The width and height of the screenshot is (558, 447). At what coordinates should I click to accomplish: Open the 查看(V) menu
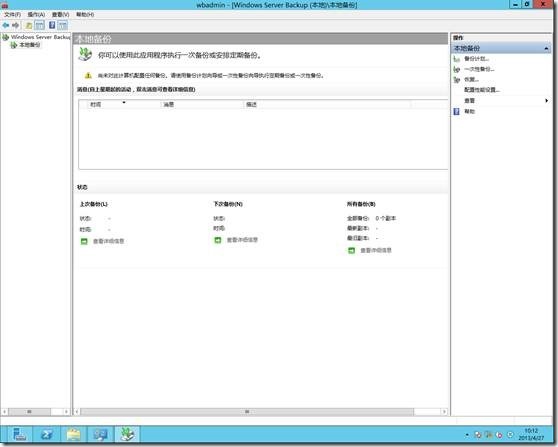[x=60, y=15]
